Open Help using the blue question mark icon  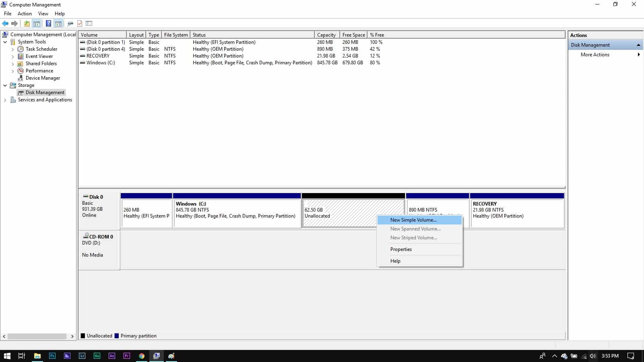(x=48, y=23)
